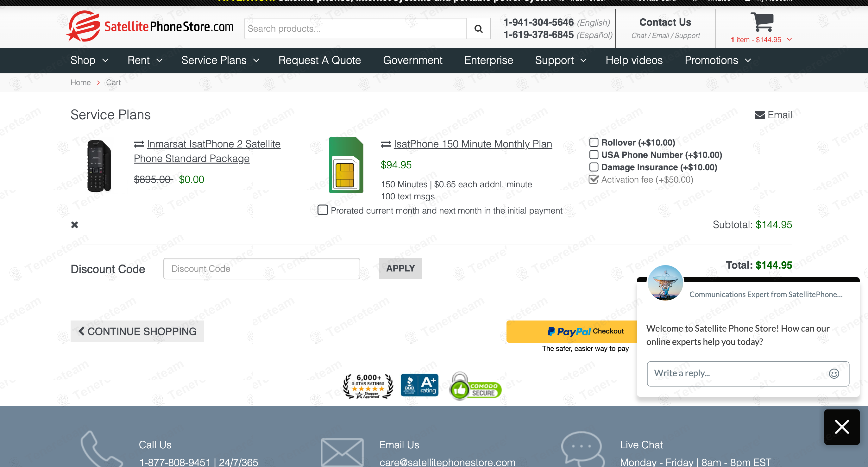Enable the USA Phone Number option
The height and width of the screenshot is (467, 868).
coord(593,155)
